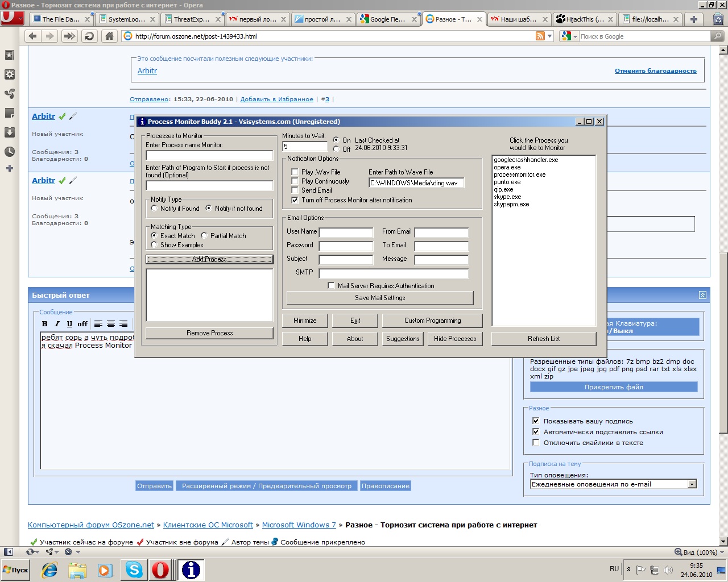Open Windows Explorer folder in taskbar
728x582 pixels.
[x=77, y=569]
